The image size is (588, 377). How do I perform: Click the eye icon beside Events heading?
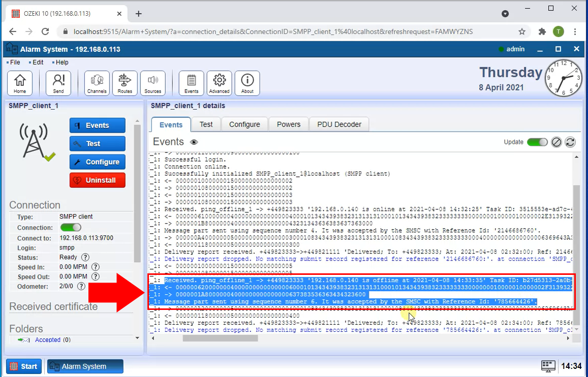click(194, 142)
